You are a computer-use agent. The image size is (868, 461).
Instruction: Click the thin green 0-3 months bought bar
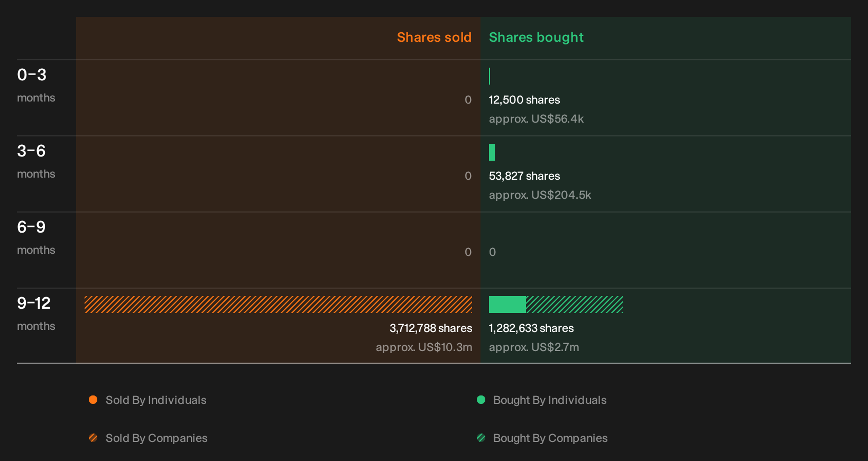pyautogui.click(x=490, y=76)
